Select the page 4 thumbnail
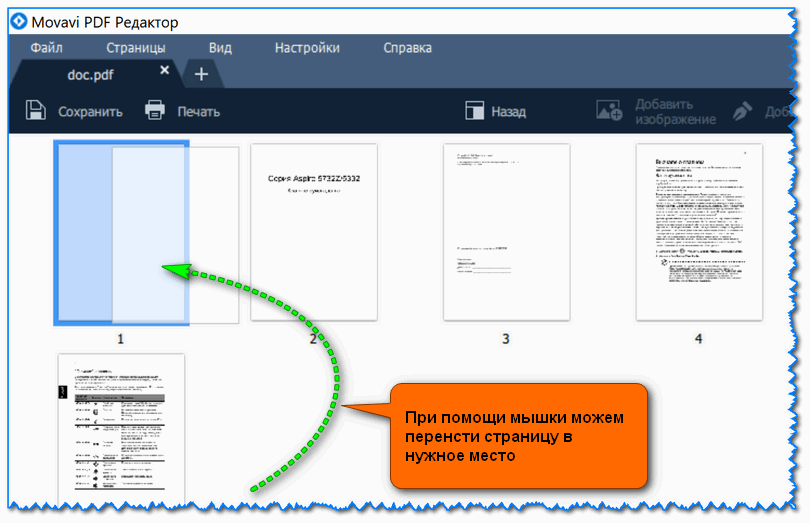The height and width of the screenshot is (523, 810). click(x=698, y=232)
